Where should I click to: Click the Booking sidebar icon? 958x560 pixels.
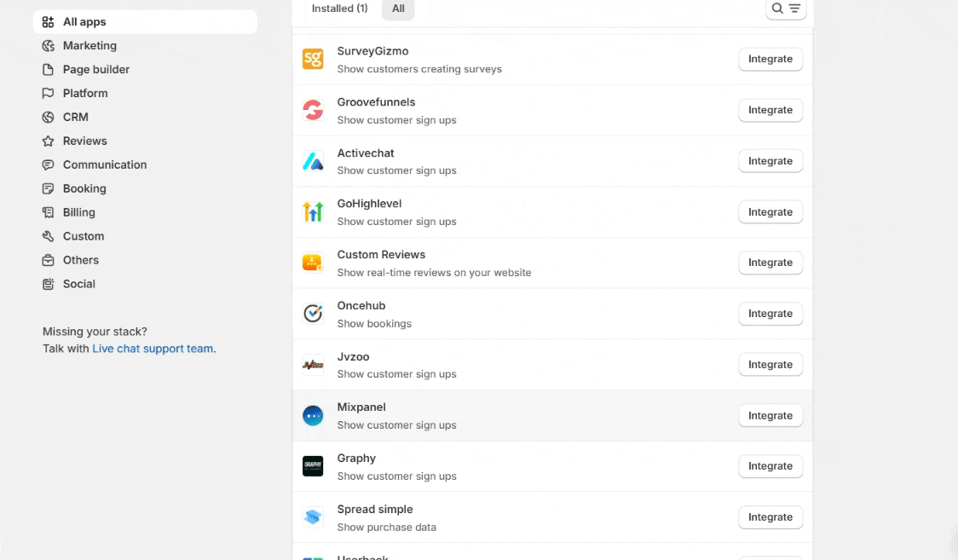point(48,188)
